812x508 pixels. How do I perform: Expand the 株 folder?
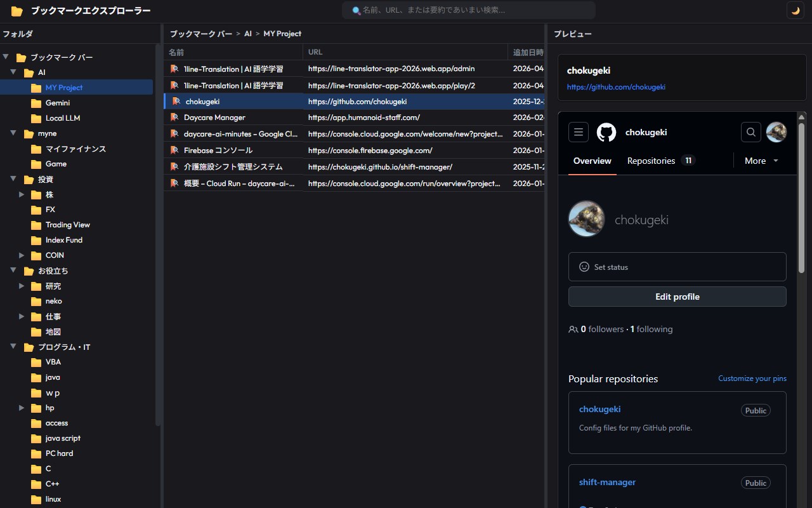pos(21,194)
